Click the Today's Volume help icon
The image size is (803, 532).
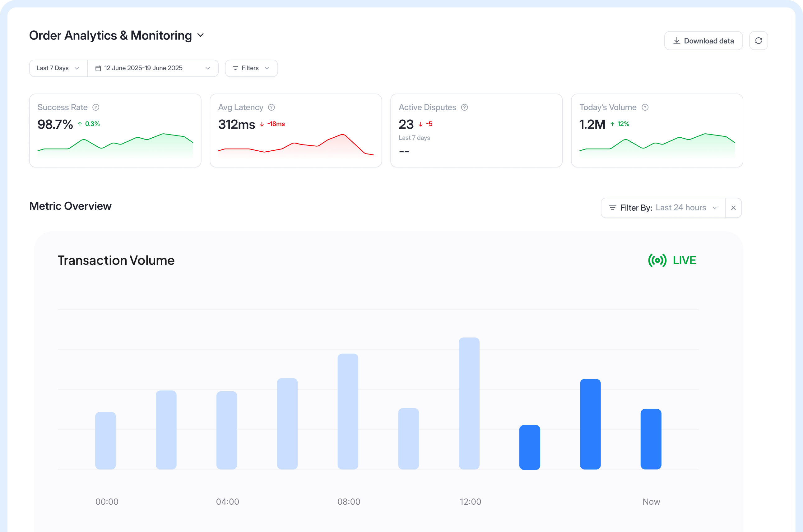point(645,107)
